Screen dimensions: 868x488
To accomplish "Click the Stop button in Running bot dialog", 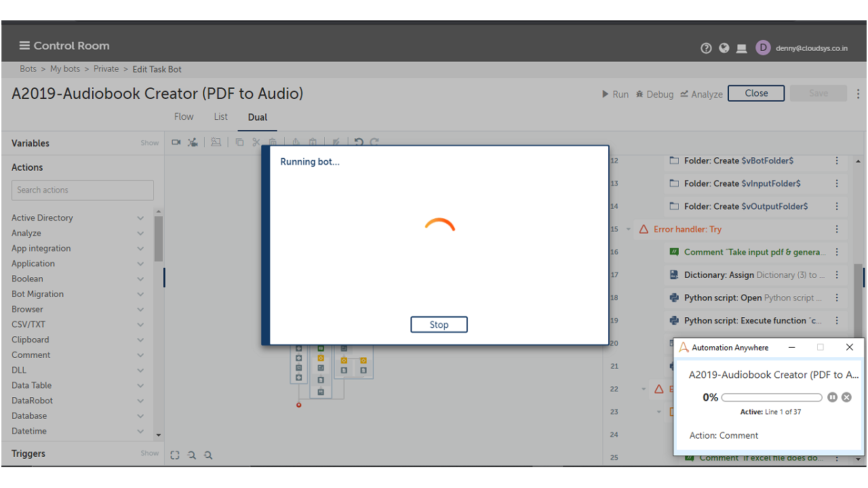I will tap(439, 325).
